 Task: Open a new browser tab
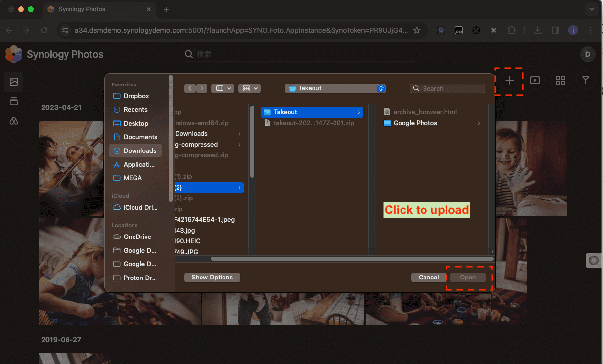coord(166,9)
